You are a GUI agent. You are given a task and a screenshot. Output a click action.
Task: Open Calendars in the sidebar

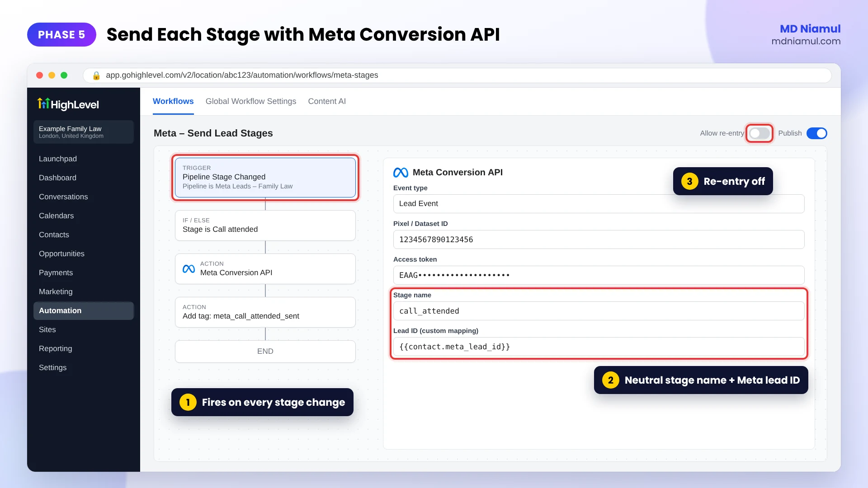tap(84, 216)
